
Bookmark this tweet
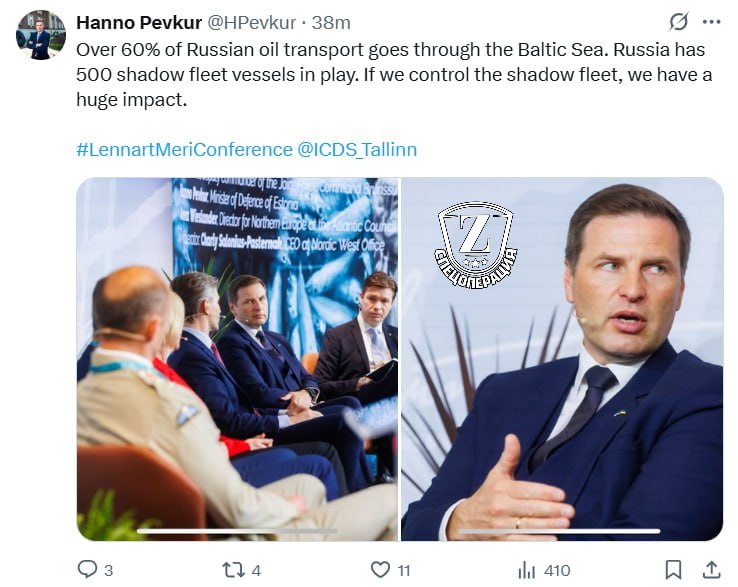pyautogui.click(x=673, y=570)
